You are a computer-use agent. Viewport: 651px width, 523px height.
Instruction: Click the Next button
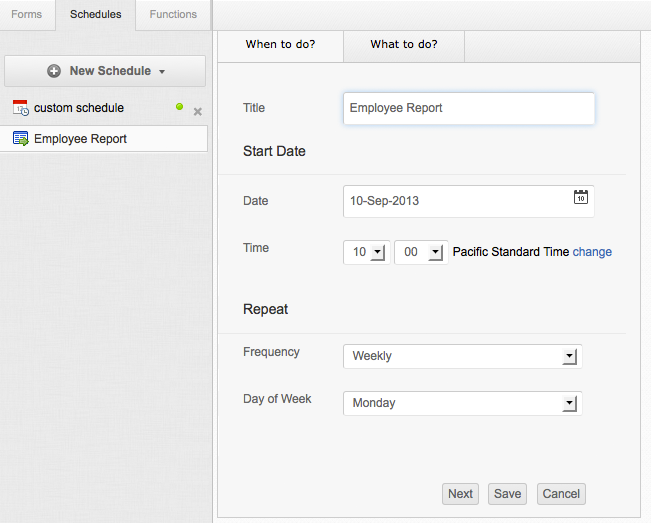(x=460, y=494)
